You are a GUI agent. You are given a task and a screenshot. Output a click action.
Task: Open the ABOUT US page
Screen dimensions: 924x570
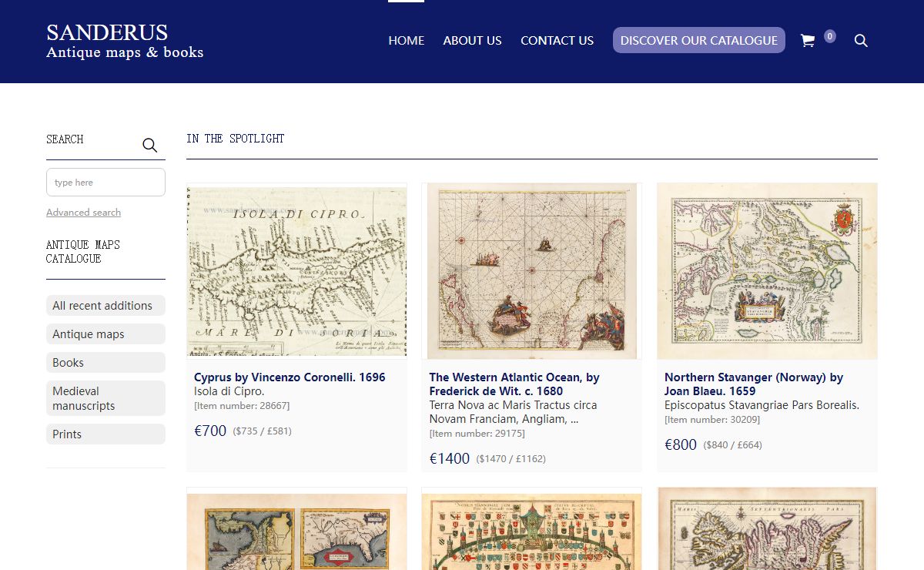[x=472, y=41]
